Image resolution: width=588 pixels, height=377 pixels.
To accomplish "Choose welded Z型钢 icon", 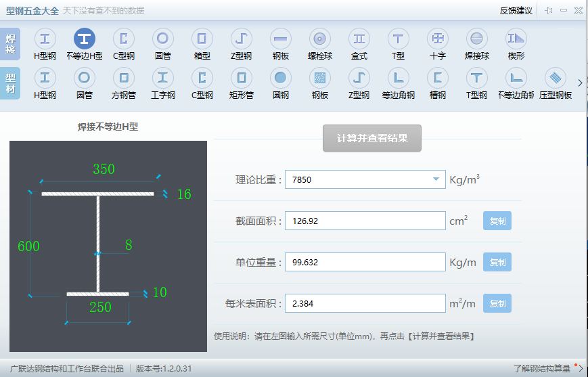I will point(241,39).
